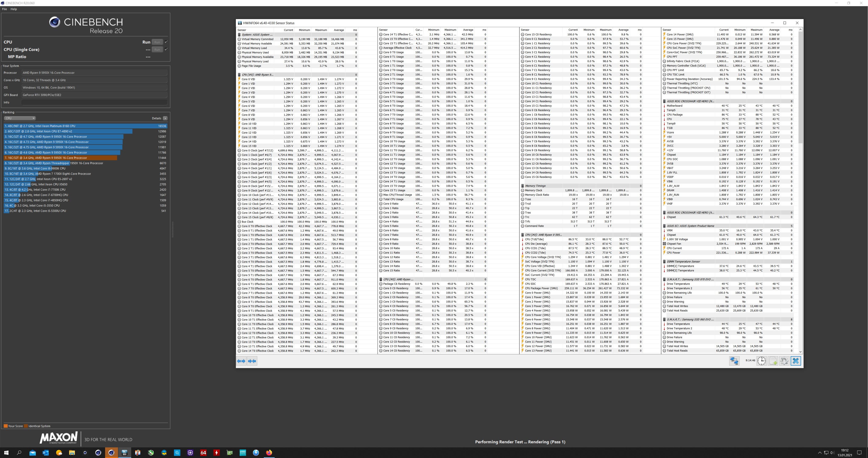The image size is (868, 458).
Task: Toggle the CPU (Single Core) checkbox
Action: point(166,50)
